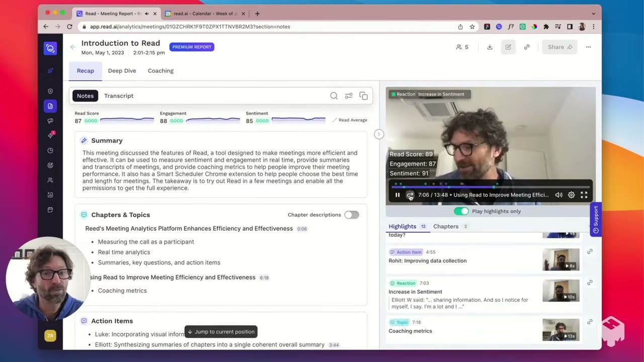Open the read.ai Calendar browser tab

(205, 14)
